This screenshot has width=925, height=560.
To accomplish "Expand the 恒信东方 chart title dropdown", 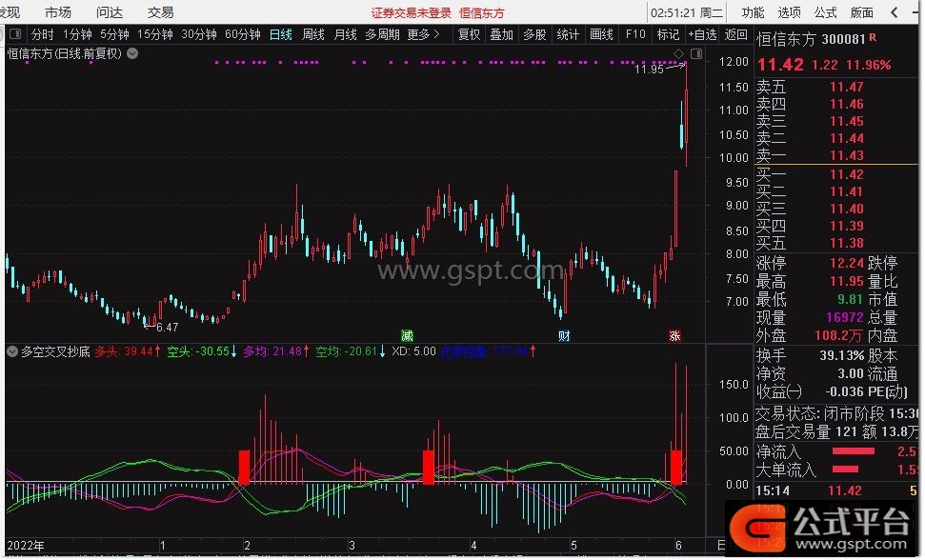I will pyautogui.click(x=132, y=53).
